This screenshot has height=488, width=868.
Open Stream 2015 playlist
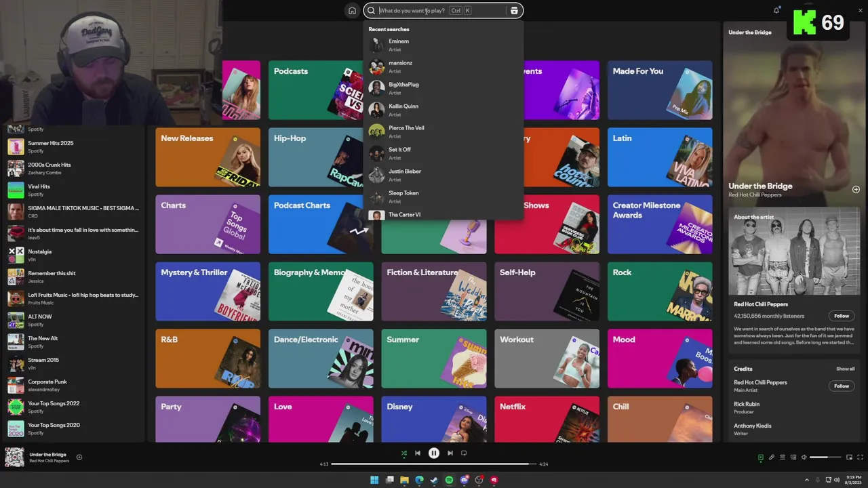pyautogui.click(x=73, y=363)
